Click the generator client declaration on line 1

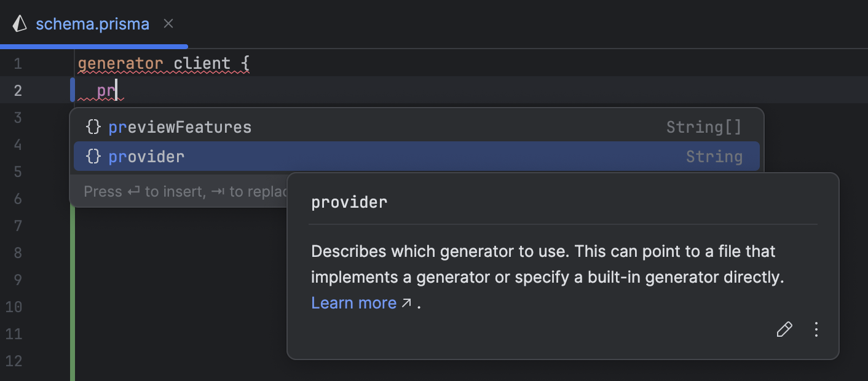coord(163,63)
